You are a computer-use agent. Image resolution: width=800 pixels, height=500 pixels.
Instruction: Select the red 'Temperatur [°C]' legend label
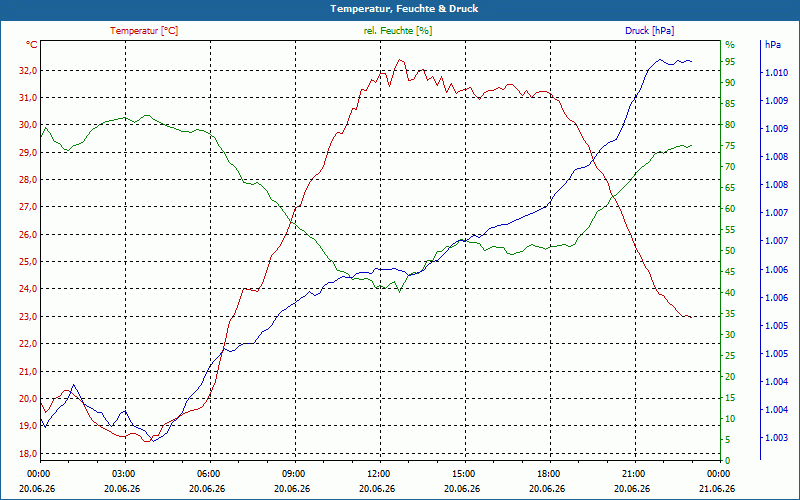[144, 31]
